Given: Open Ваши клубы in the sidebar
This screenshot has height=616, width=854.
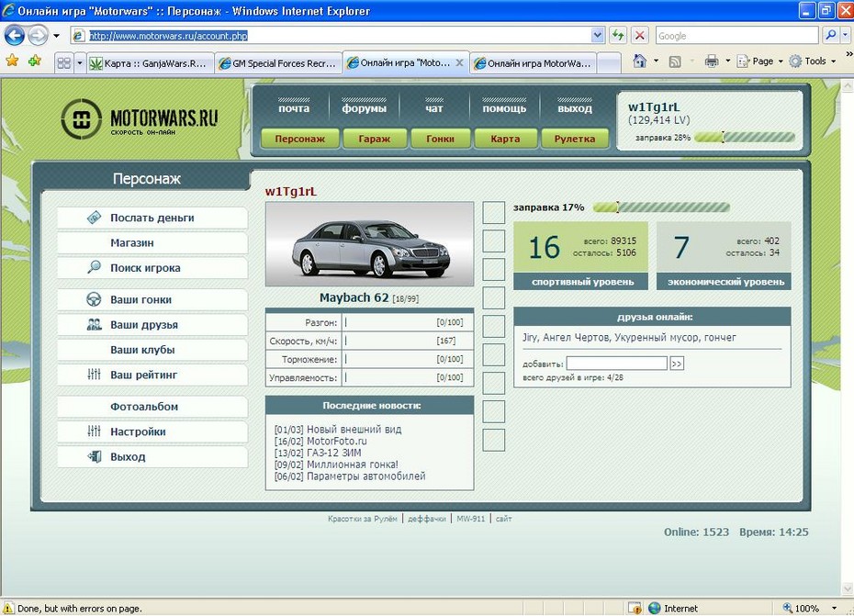Looking at the screenshot, I should point(152,350).
